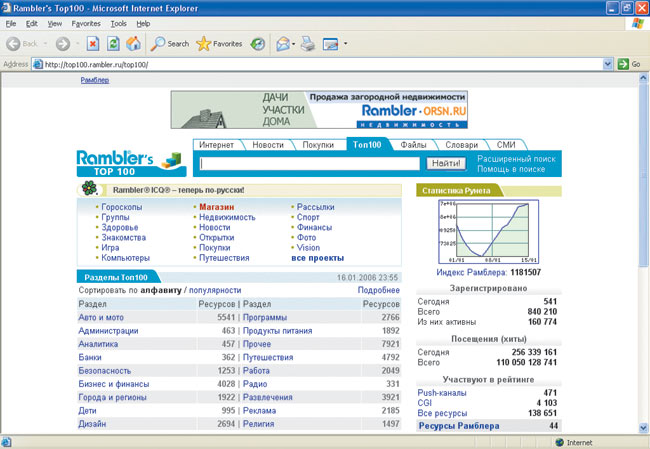Open the History clock icon

click(257, 44)
